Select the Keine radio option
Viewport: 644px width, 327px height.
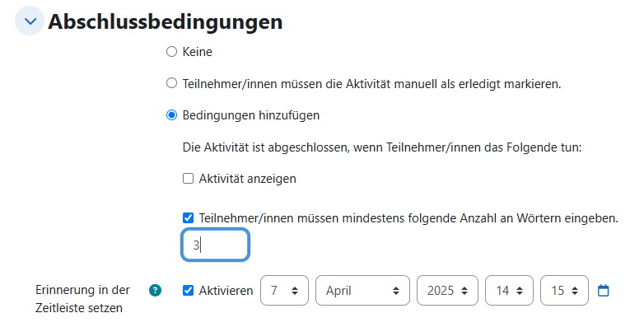pyautogui.click(x=171, y=52)
